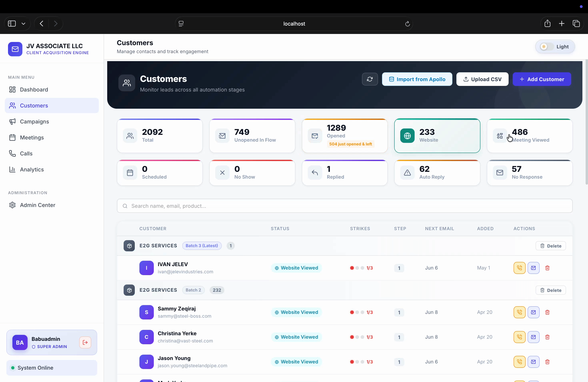Click the email icon for Ivan Jelev
The image size is (588, 382).
click(533, 268)
